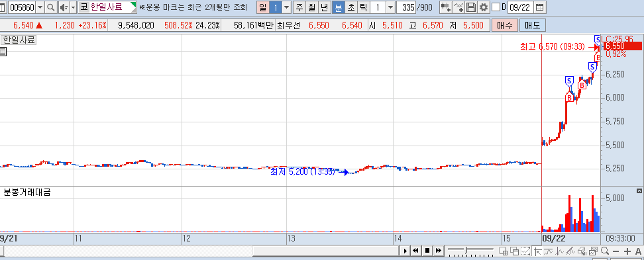Open chart settings gear icon
Screen dimensions: 644x260
pyautogui.click(x=484, y=7)
